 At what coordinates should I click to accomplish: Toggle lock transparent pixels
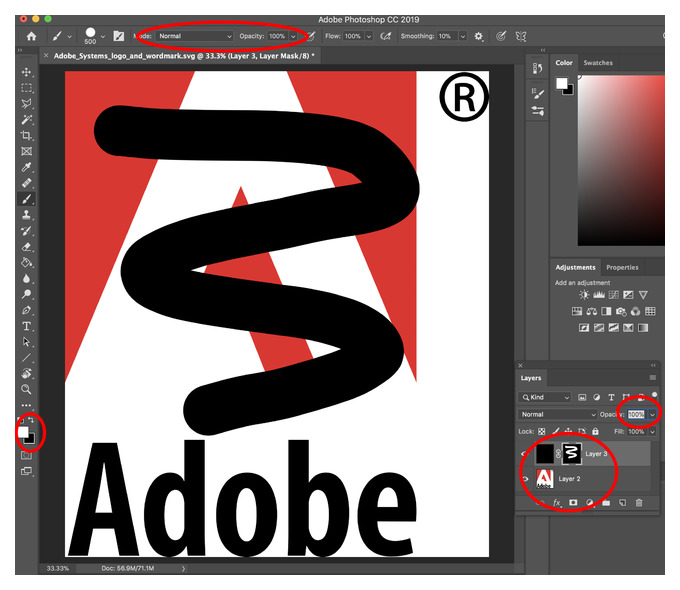(x=542, y=432)
